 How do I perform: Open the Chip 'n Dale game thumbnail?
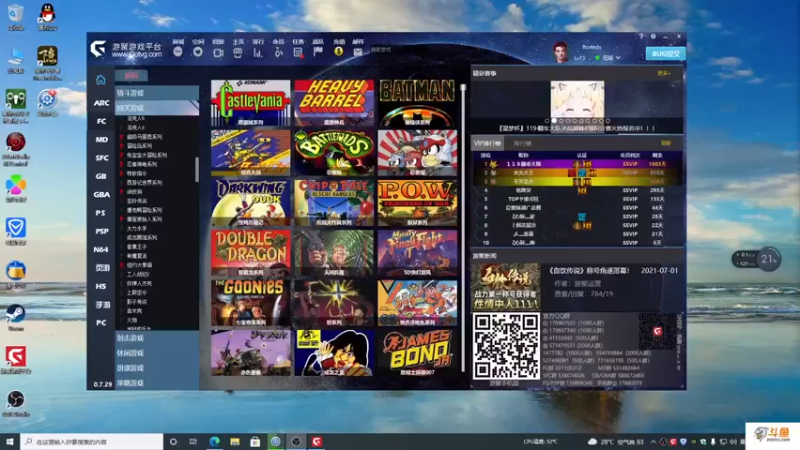[x=334, y=203]
